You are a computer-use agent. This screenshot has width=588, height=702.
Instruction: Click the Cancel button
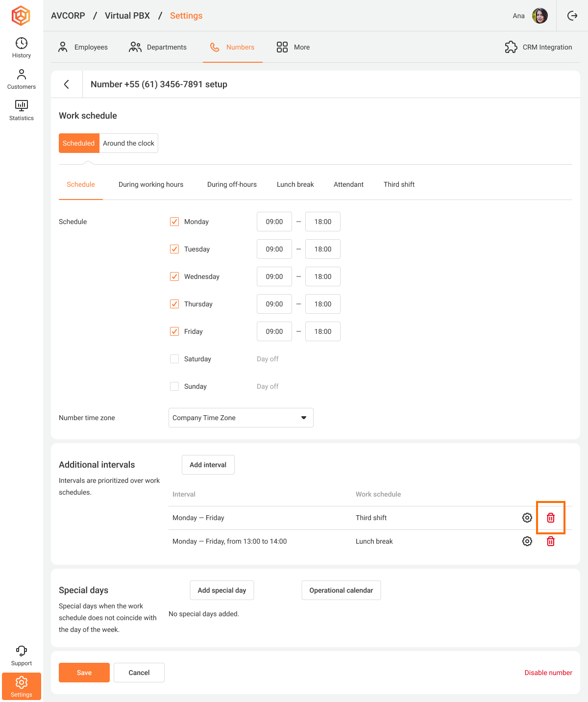tap(139, 673)
